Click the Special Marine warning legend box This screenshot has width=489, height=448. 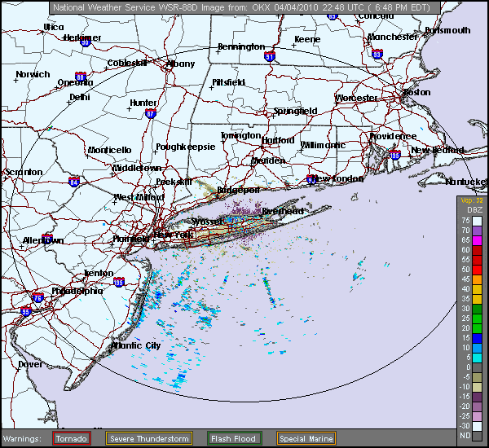(x=306, y=438)
